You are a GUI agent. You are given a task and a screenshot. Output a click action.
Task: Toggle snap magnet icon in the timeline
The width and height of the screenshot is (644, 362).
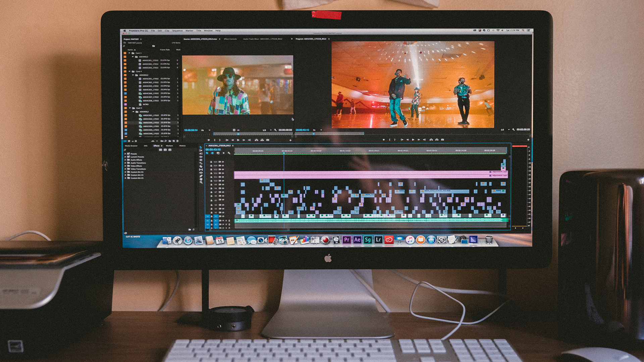coord(212,153)
